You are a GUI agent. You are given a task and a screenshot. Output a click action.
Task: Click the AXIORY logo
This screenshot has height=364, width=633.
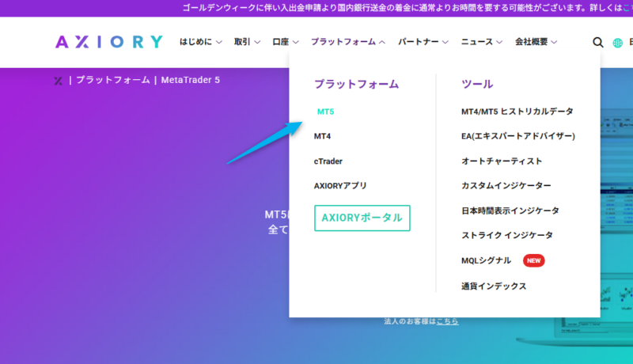[109, 42]
